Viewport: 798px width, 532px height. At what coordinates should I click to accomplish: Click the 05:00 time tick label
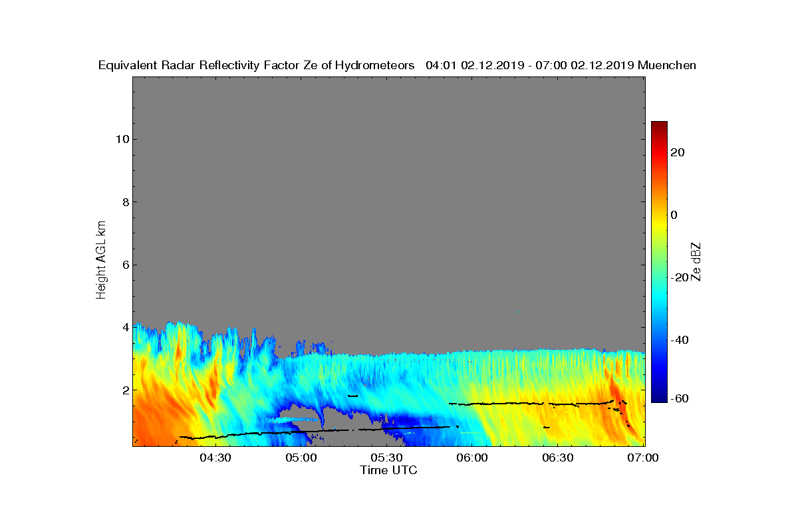(x=301, y=458)
